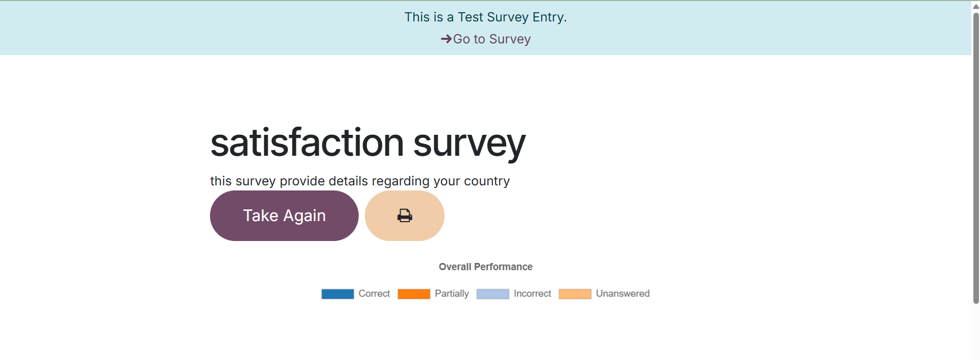Click the satisfaction survey heading

click(368, 143)
